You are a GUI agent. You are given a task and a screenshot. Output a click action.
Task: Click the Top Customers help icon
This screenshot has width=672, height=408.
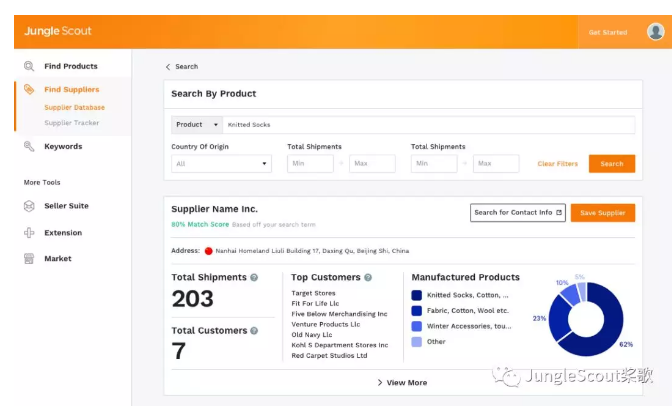pyautogui.click(x=368, y=278)
